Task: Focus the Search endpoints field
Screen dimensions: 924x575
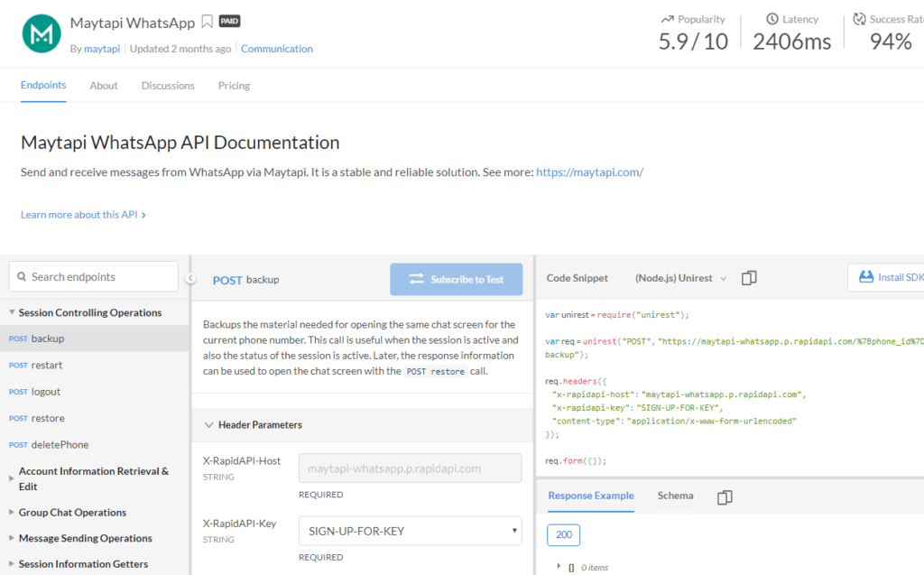Action: [x=94, y=276]
